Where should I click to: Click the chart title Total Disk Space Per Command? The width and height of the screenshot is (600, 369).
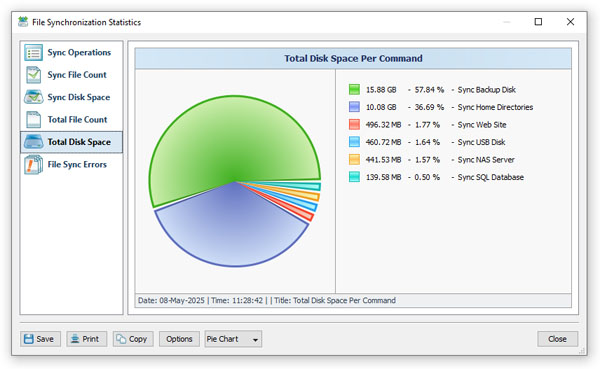pyautogui.click(x=353, y=59)
